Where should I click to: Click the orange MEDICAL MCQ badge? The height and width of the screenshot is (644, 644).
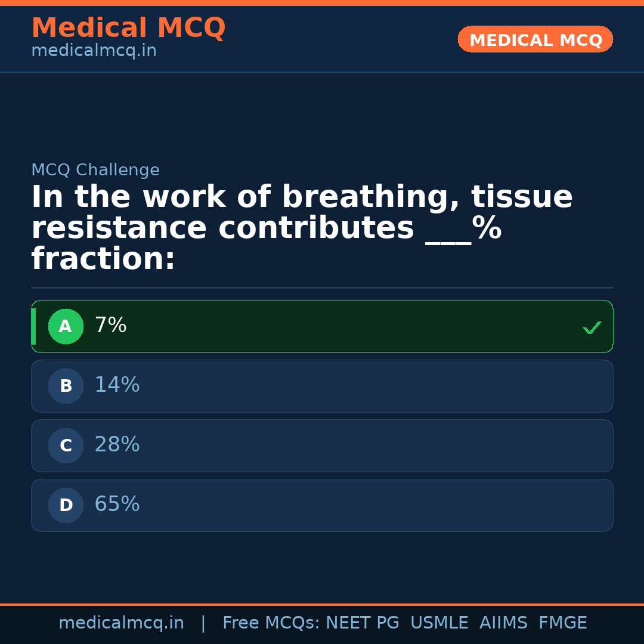pyautogui.click(x=535, y=40)
